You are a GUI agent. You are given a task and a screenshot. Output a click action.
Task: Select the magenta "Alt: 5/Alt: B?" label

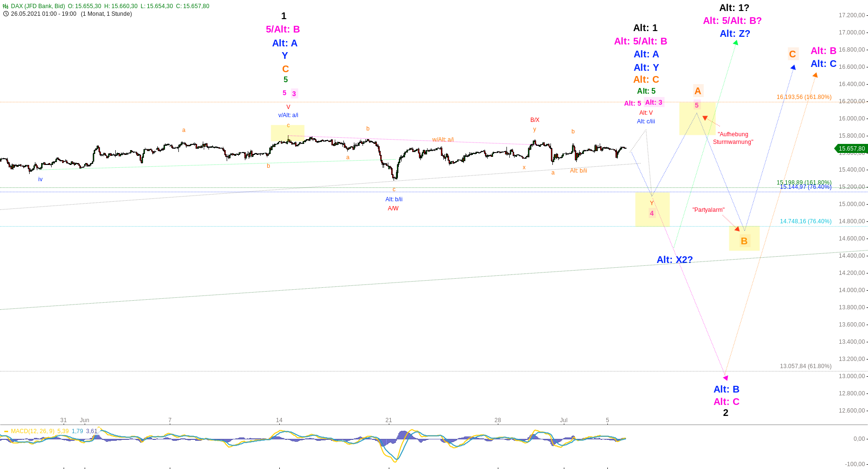click(x=732, y=21)
